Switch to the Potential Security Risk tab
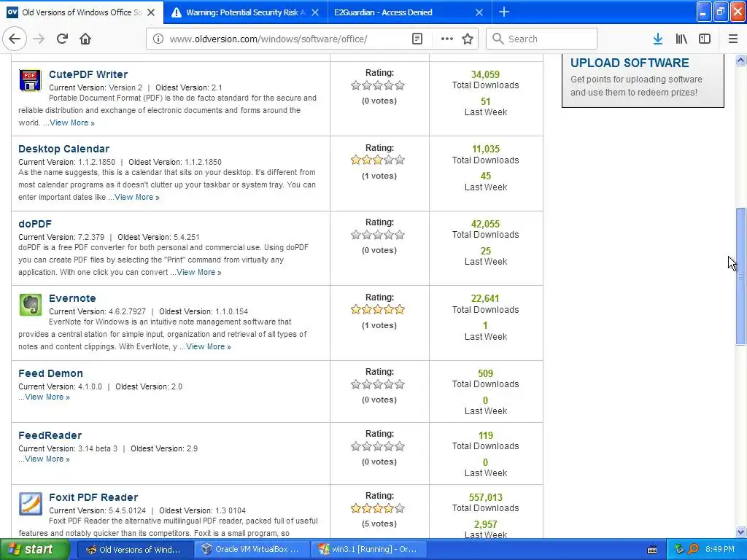The width and height of the screenshot is (747, 560). pyautogui.click(x=245, y=12)
